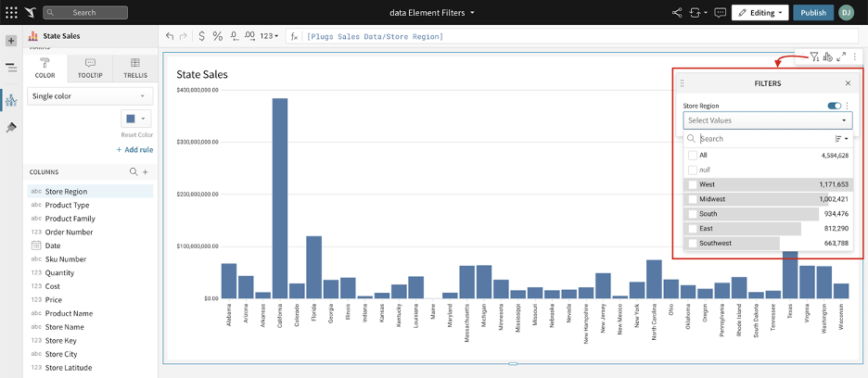Click the currency format dollar icon
Screen dimensions: 868x378
pyautogui.click(x=203, y=36)
